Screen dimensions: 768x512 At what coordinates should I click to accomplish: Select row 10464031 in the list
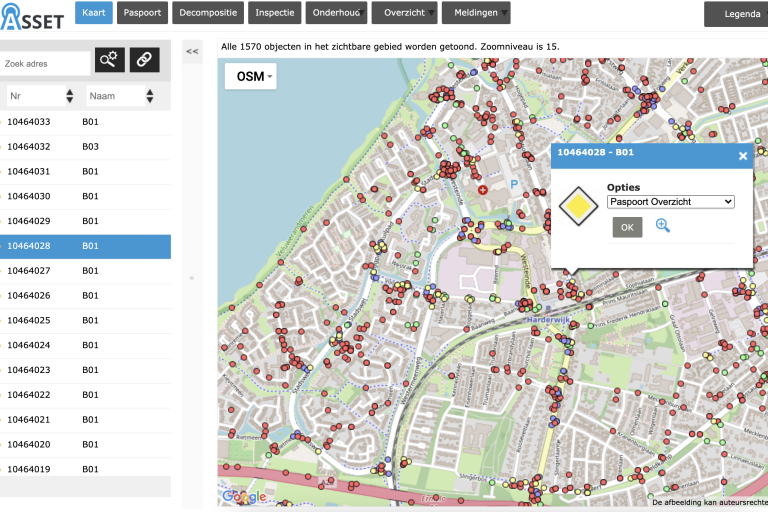(85, 171)
